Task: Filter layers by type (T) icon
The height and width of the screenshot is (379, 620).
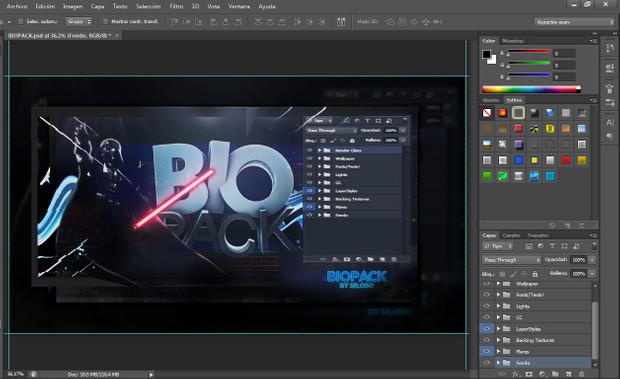Action: (x=552, y=246)
